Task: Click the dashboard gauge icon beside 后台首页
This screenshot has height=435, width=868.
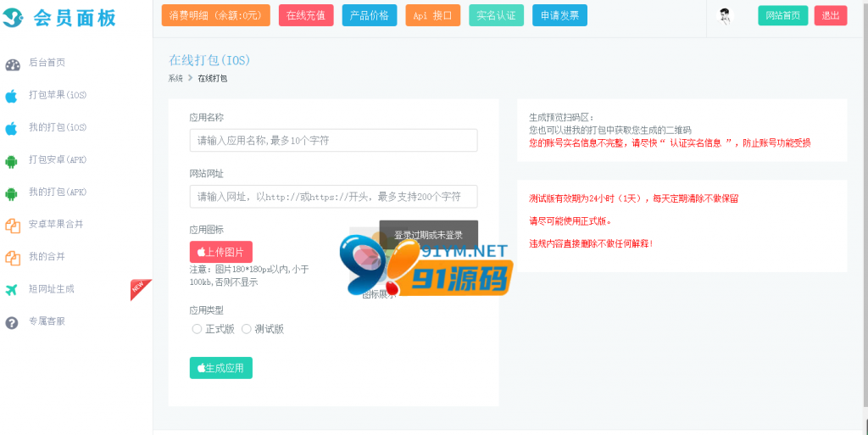Action: 12,64
